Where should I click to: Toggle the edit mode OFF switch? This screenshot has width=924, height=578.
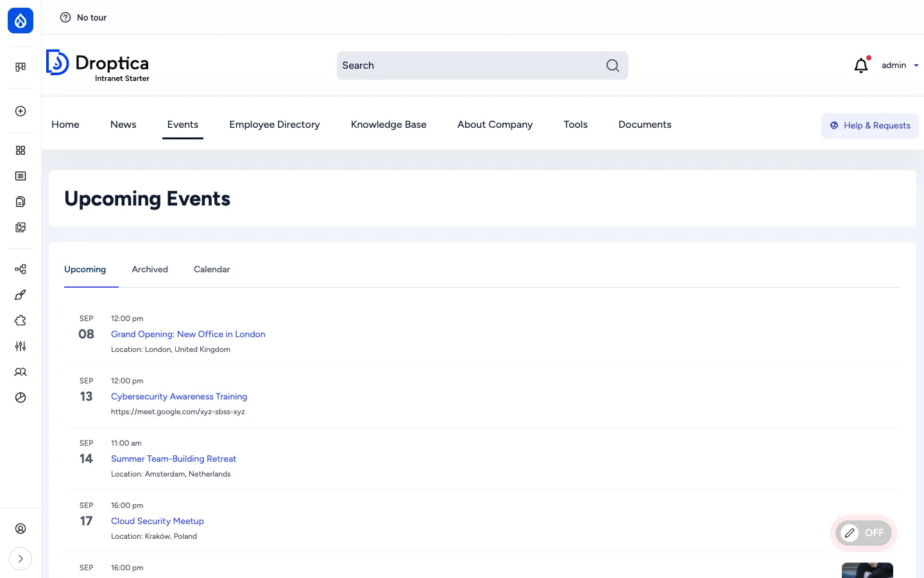pos(864,533)
